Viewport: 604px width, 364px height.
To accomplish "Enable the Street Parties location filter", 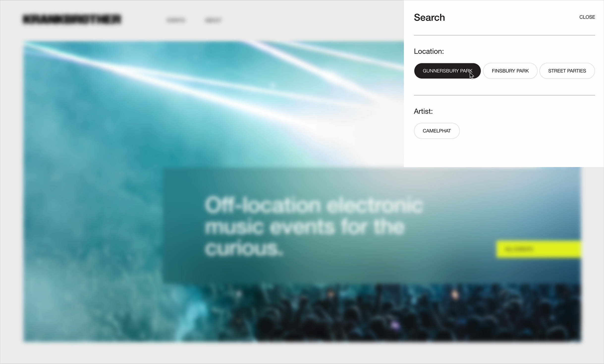I will point(567,71).
